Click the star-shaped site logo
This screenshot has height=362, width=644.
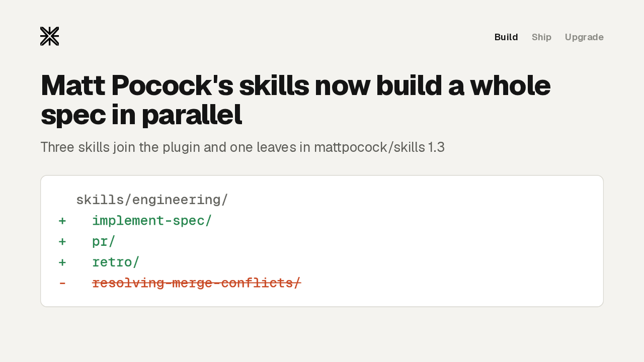[x=49, y=36]
